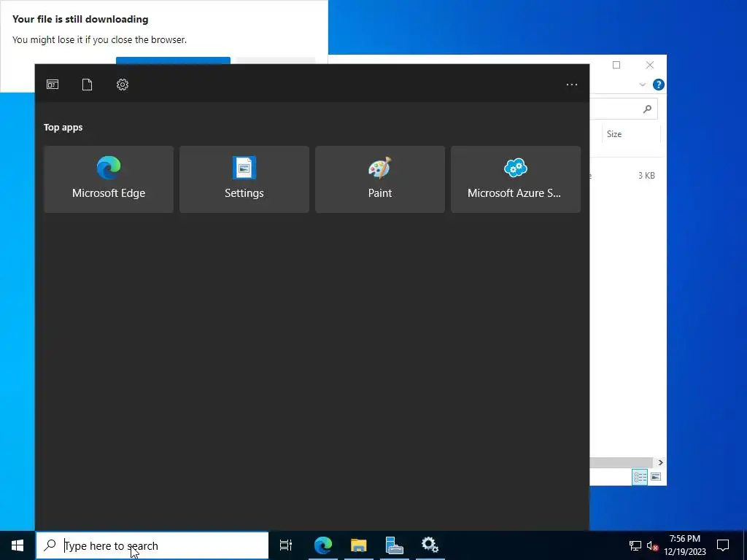Switch to File Explorer on taskbar

coord(359,545)
